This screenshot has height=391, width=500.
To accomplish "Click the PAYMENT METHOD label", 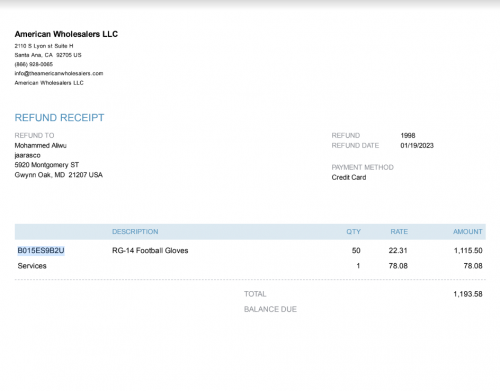I will click(x=362, y=167).
